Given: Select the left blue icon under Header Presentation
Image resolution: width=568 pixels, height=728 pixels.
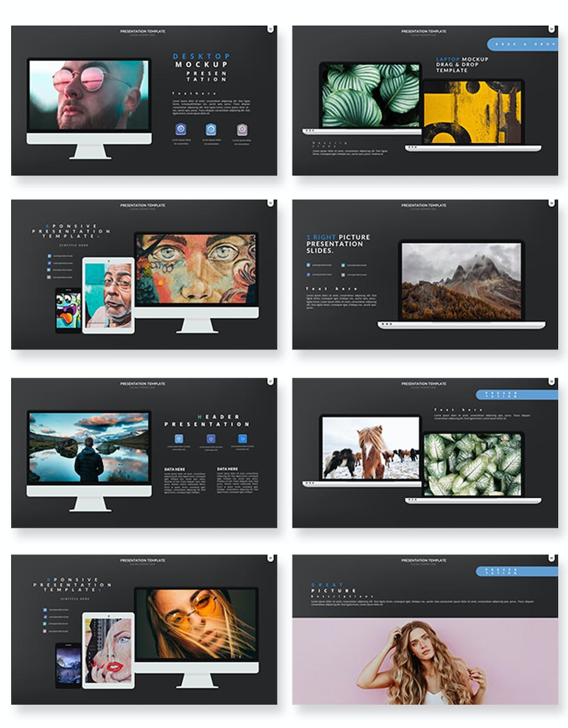Looking at the screenshot, I should click(x=178, y=438).
